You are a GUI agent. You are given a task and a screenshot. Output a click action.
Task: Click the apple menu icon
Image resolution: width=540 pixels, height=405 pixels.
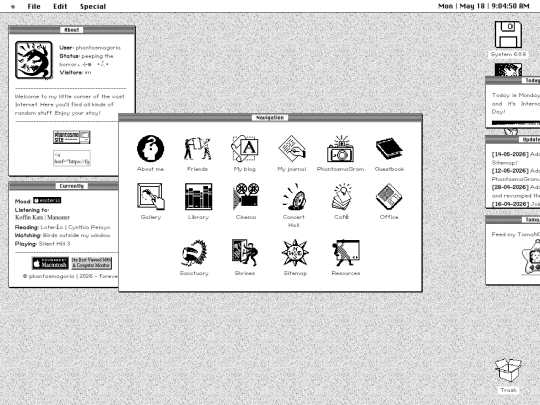click(13, 7)
